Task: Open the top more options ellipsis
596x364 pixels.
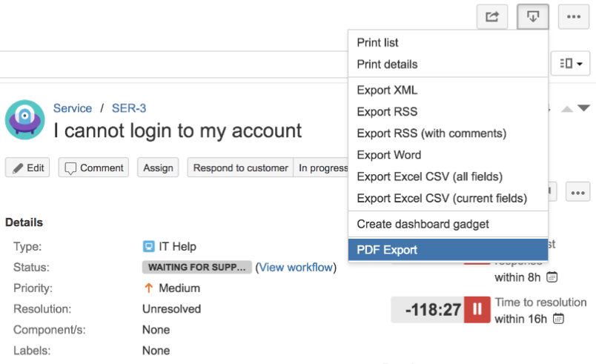Action: click(x=573, y=17)
